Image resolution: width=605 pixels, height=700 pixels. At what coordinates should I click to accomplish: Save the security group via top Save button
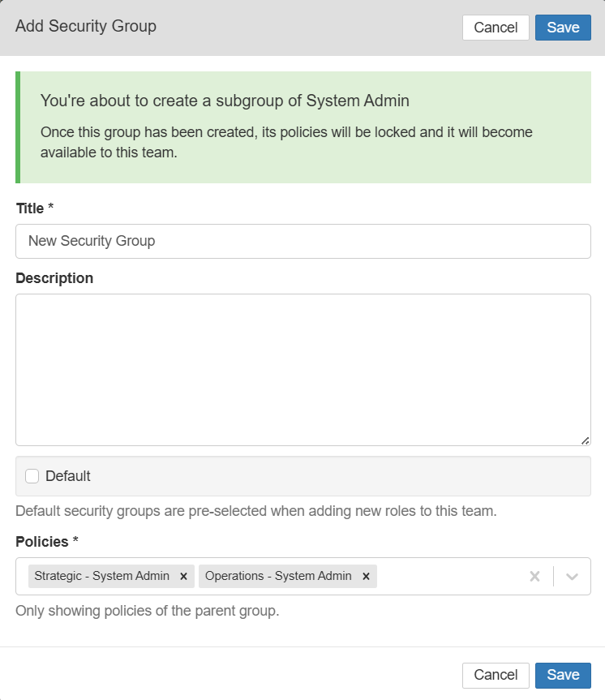pyautogui.click(x=563, y=27)
